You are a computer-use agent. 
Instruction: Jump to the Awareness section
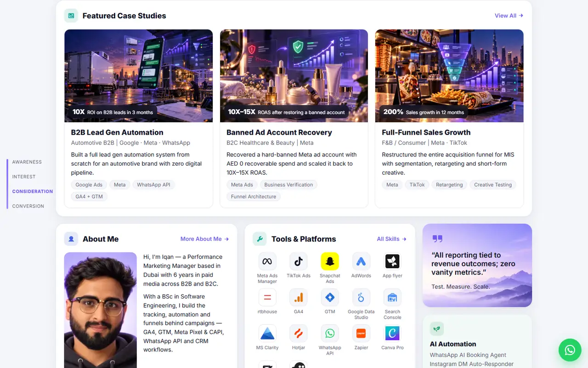click(27, 162)
